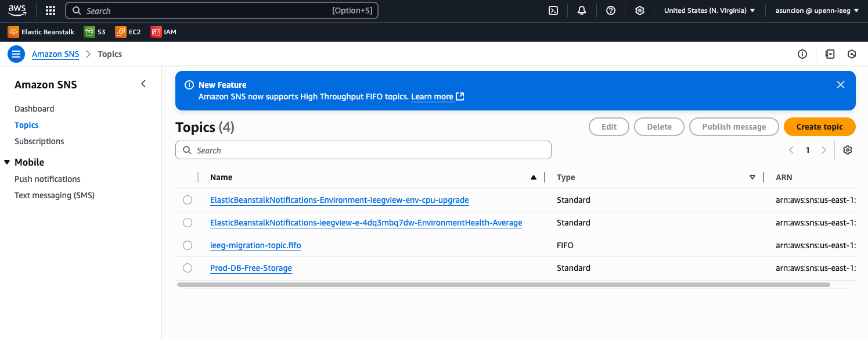868x340 pixels.
Task: Open IAM favorite shortcut
Action: [164, 32]
